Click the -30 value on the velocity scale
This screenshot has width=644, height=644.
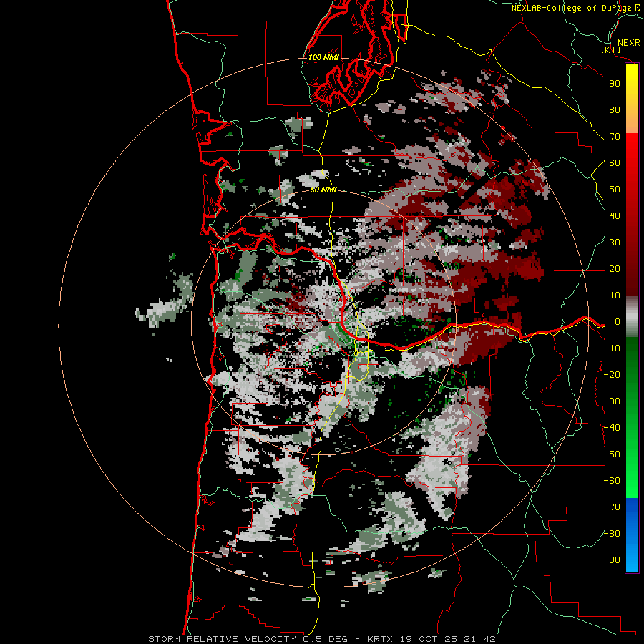pos(612,401)
